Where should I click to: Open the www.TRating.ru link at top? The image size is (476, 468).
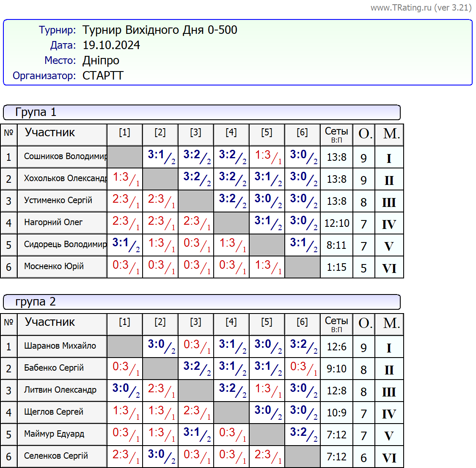(421, 8)
